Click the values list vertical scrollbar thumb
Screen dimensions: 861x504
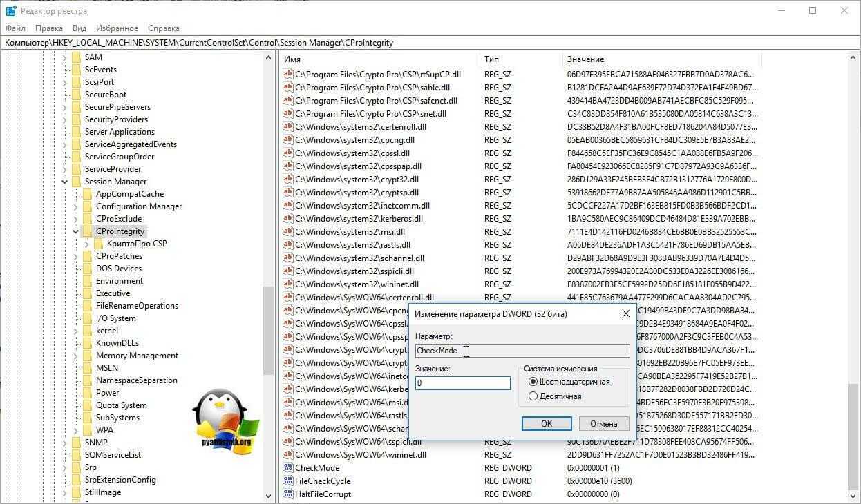pos(854,435)
